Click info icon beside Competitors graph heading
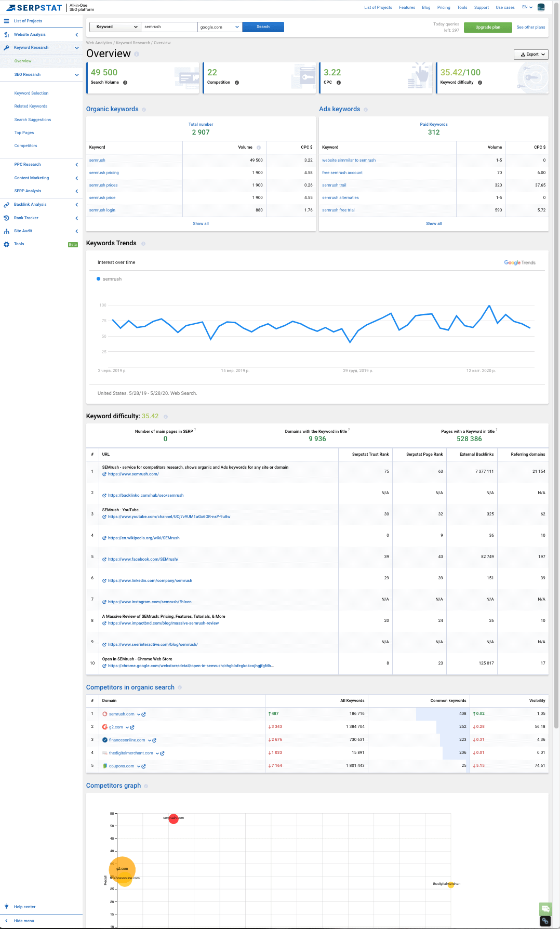560x929 pixels. pos(146,786)
